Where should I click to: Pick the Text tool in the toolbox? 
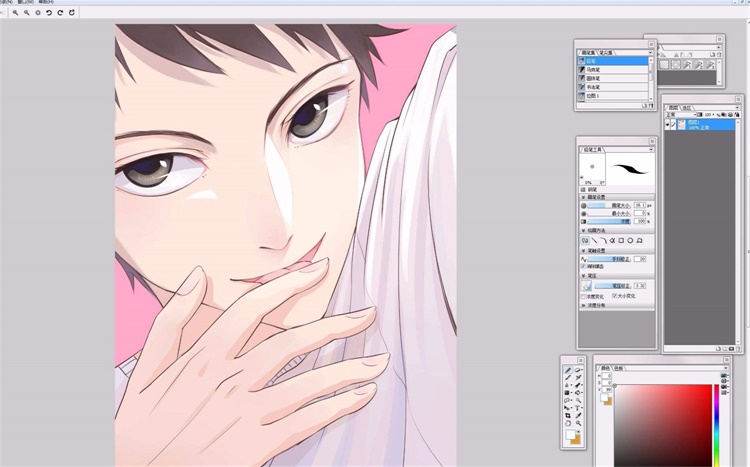pyautogui.click(x=579, y=407)
